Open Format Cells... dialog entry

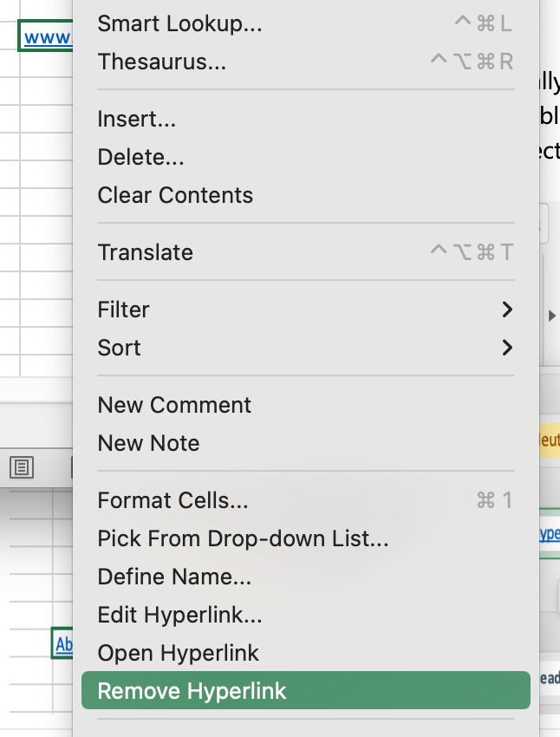pyautogui.click(x=173, y=500)
